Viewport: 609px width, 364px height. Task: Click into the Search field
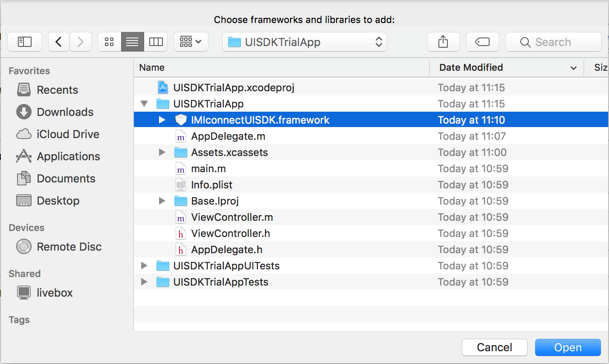[x=554, y=42]
